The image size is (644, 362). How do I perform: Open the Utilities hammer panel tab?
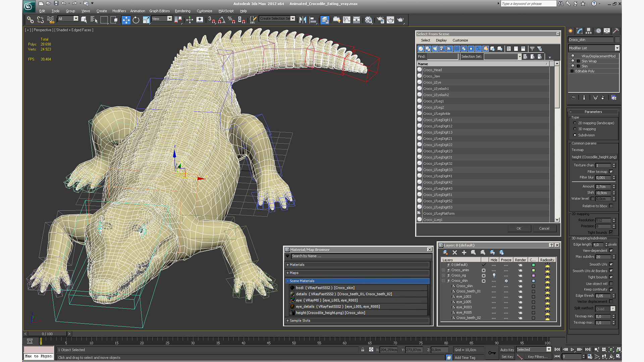tap(616, 31)
